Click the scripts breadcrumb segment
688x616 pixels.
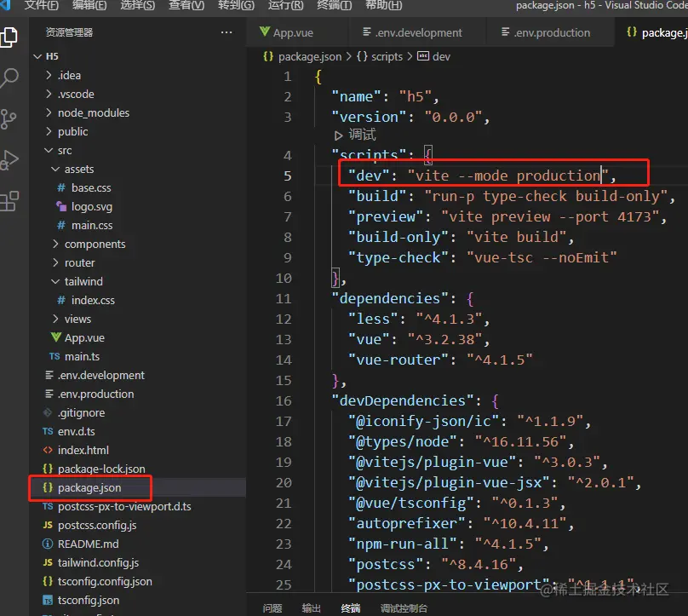point(387,56)
